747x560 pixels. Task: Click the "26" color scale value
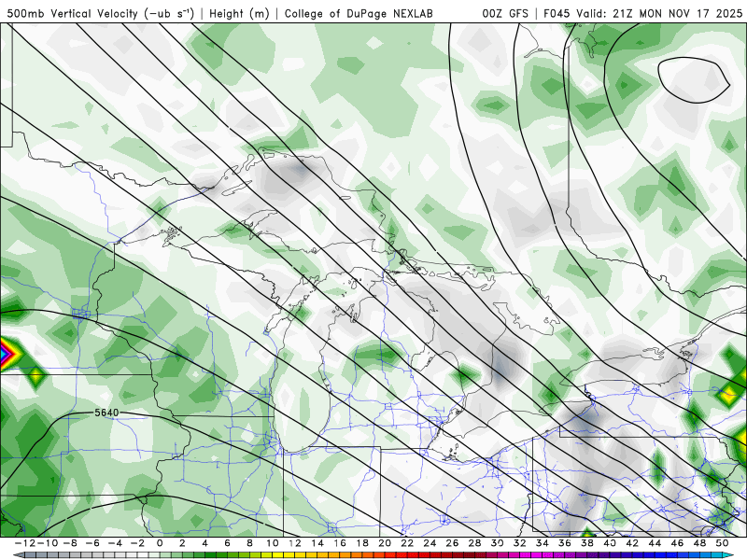pos(452,543)
